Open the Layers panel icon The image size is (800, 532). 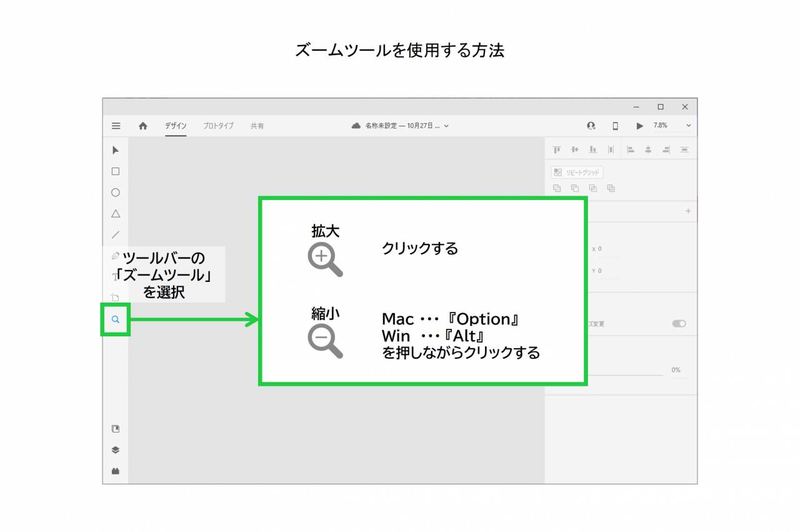tap(116, 450)
